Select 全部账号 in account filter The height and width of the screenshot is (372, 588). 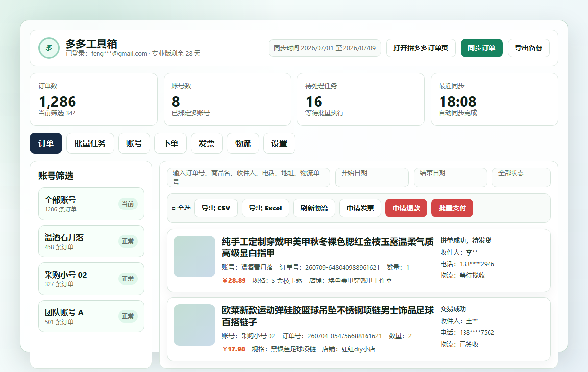pyautogui.click(x=91, y=204)
